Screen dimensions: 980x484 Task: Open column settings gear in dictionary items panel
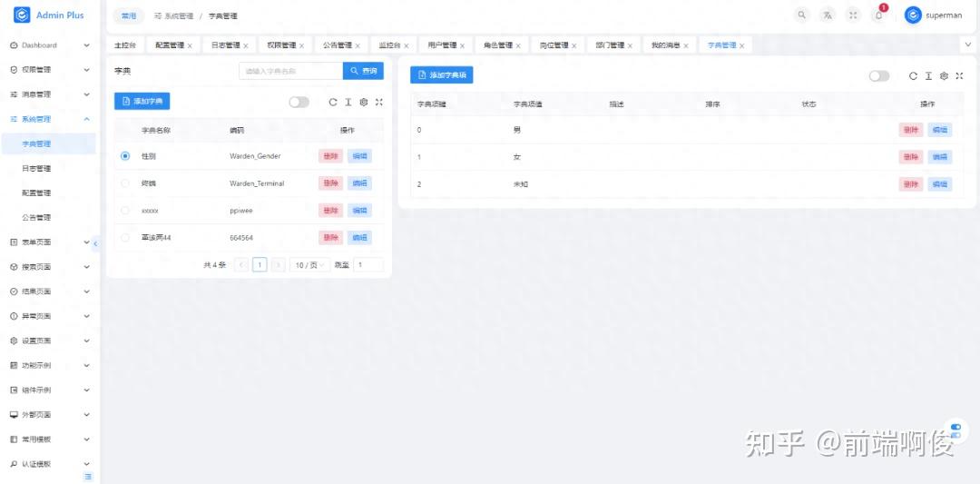(944, 75)
